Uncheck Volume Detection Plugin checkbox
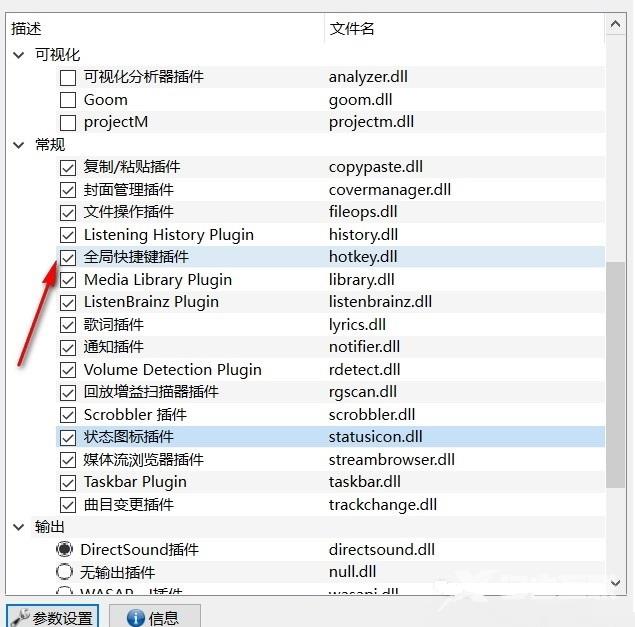 pyautogui.click(x=68, y=370)
